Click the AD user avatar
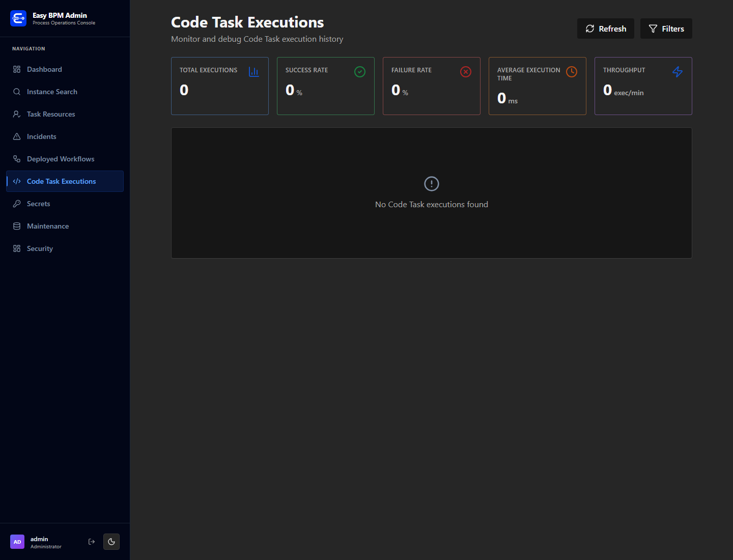This screenshot has height=560, width=733. click(x=17, y=542)
